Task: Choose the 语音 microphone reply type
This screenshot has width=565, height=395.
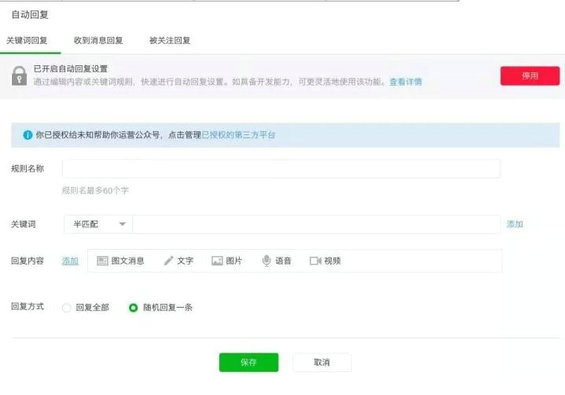Action: click(x=276, y=261)
